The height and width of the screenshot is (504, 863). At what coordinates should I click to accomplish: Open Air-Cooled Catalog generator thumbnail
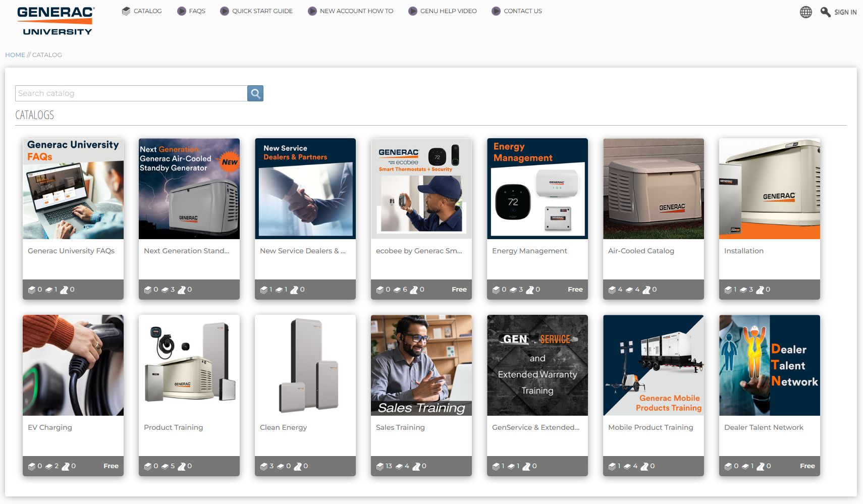coord(654,189)
